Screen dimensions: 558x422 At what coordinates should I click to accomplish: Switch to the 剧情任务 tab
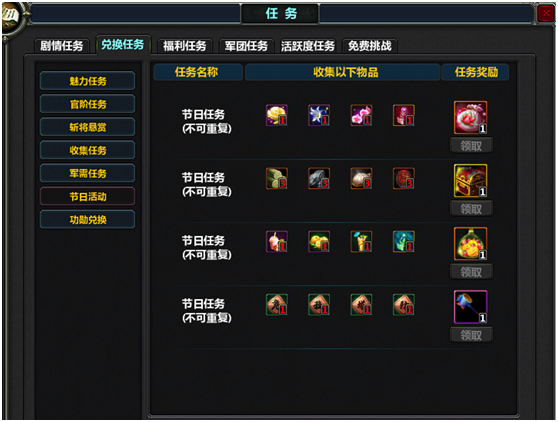coord(62,46)
